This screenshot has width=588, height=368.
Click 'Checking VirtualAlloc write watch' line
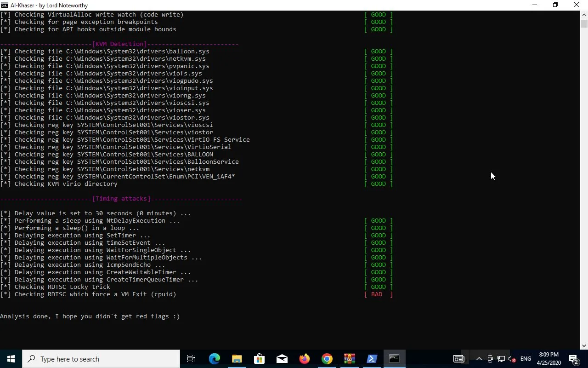pyautogui.click(x=92, y=15)
